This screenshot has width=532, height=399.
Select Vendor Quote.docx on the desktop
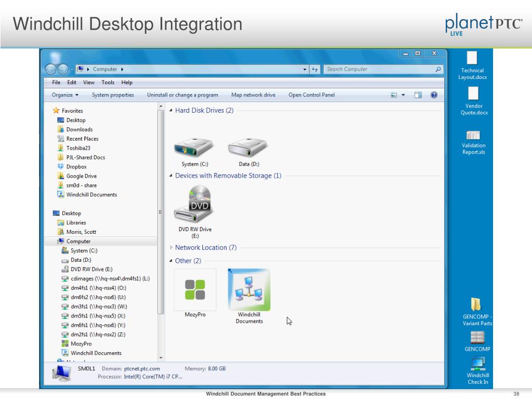(x=474, y=101)
